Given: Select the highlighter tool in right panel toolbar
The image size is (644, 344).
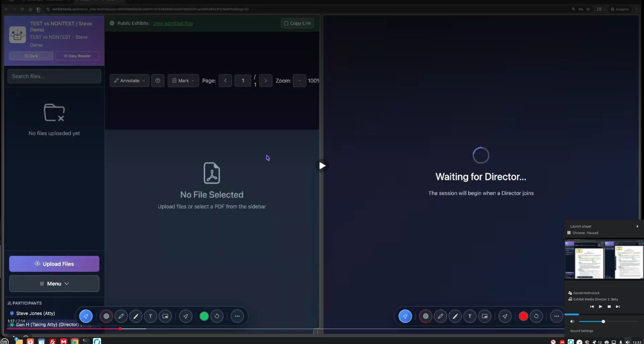Looking at the screenshot, I should point(455,316).
